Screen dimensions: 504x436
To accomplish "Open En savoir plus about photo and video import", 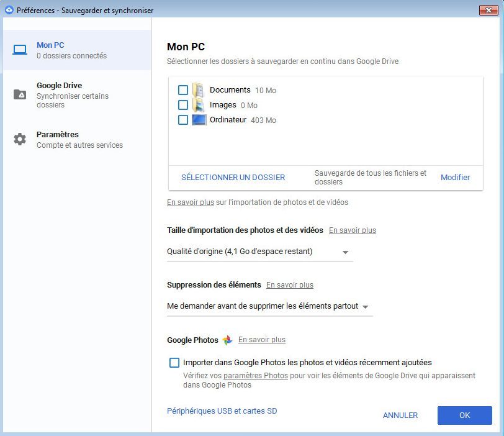I will click(191, 202).
